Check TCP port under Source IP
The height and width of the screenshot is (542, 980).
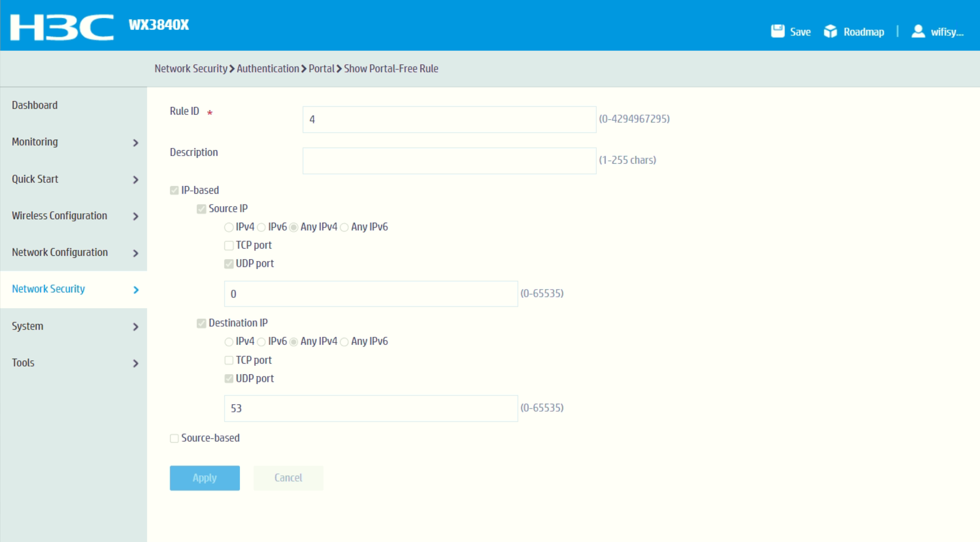228,246
